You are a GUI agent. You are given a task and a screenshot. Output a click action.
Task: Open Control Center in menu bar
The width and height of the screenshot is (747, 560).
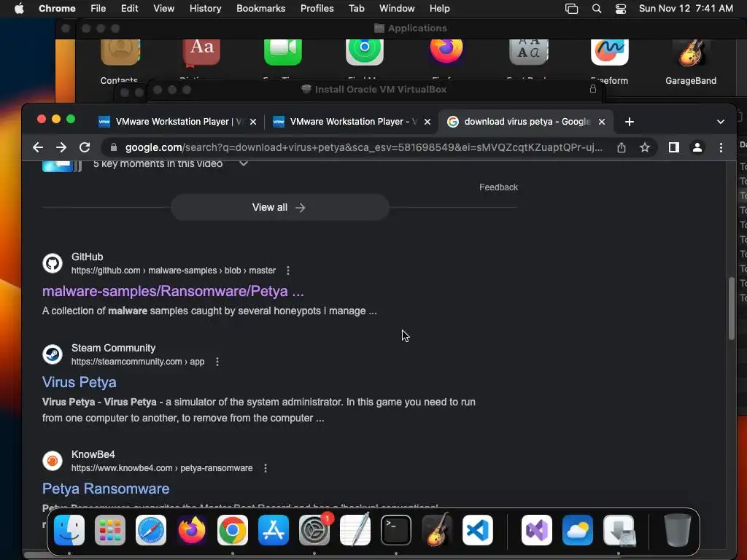point(621,9)
